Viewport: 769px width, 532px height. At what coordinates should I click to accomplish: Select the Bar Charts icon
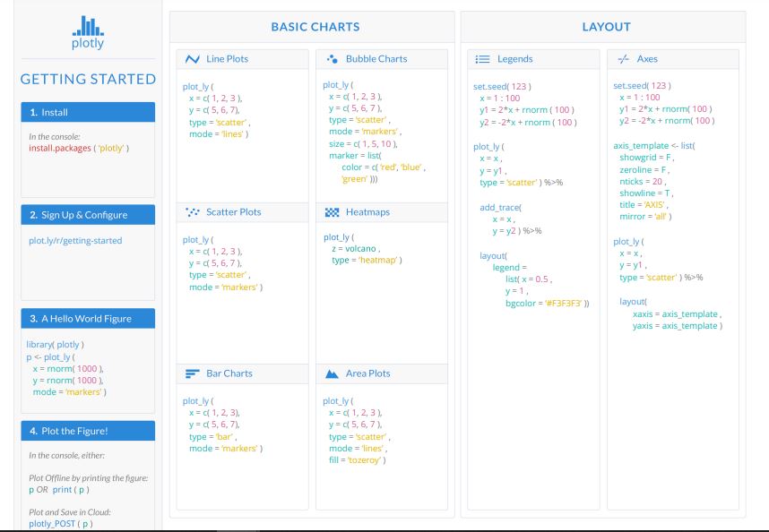coord(192,373)
